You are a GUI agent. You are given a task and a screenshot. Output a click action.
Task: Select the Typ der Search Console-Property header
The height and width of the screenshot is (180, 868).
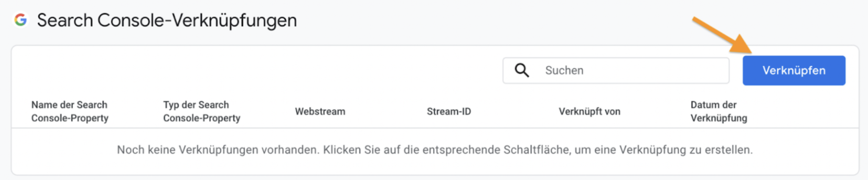click(x=201, y=111)
